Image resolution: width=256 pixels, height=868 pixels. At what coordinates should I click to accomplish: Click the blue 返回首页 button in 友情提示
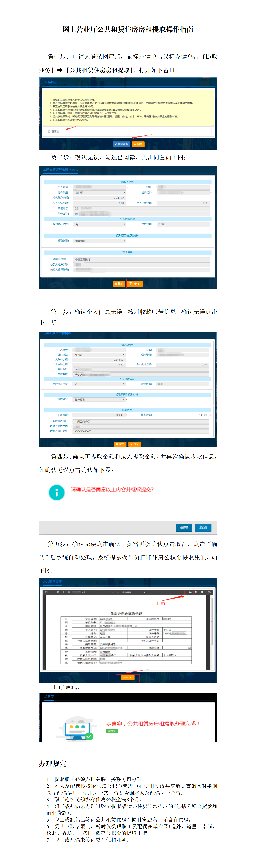(x=121, y=144)
